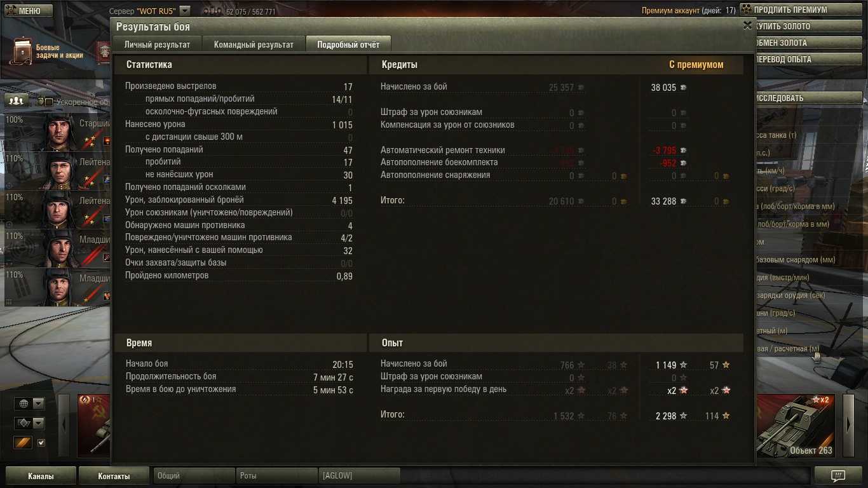Open the Контакты button
Image resolution: width=868 pixels, height=488 pixels.
point(114,476)
